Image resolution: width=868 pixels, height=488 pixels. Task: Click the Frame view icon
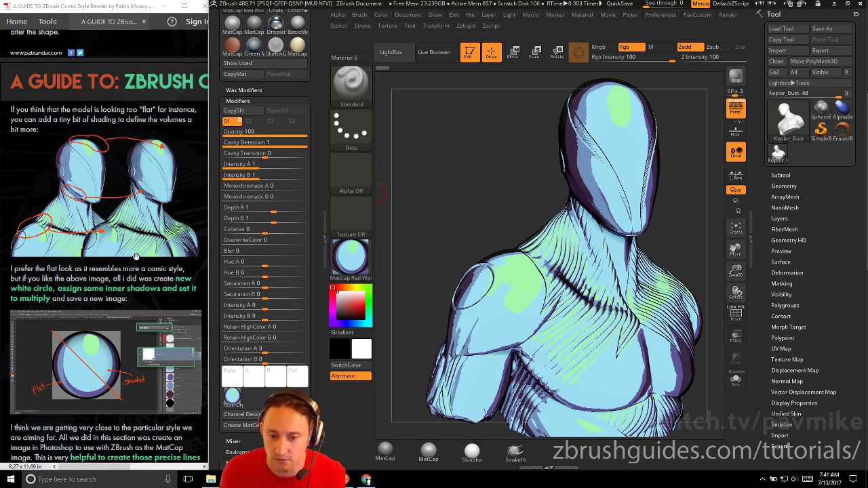point(736,228)
